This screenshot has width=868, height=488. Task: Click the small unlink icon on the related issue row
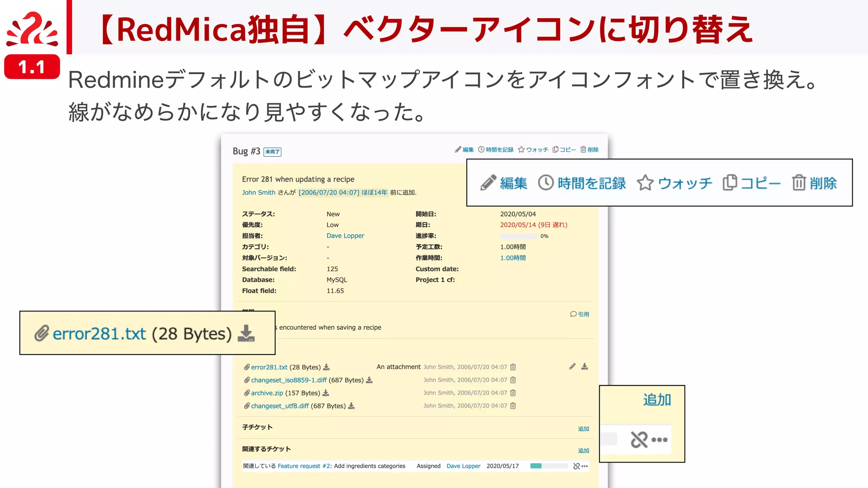[576, 466]
